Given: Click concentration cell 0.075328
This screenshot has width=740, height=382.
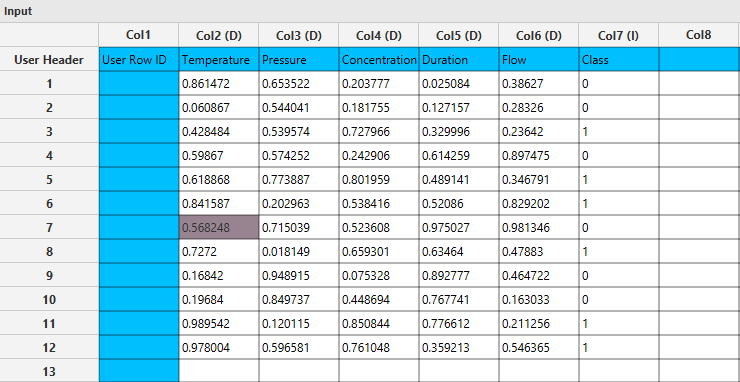Looking at the screenshot, I should tap(379, 276).
